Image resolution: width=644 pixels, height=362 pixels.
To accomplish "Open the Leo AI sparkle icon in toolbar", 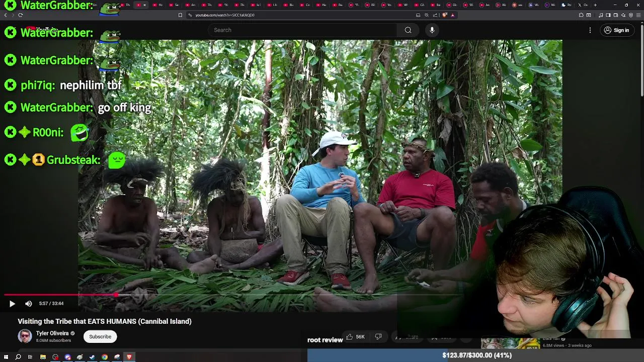I will pos(623,15).
